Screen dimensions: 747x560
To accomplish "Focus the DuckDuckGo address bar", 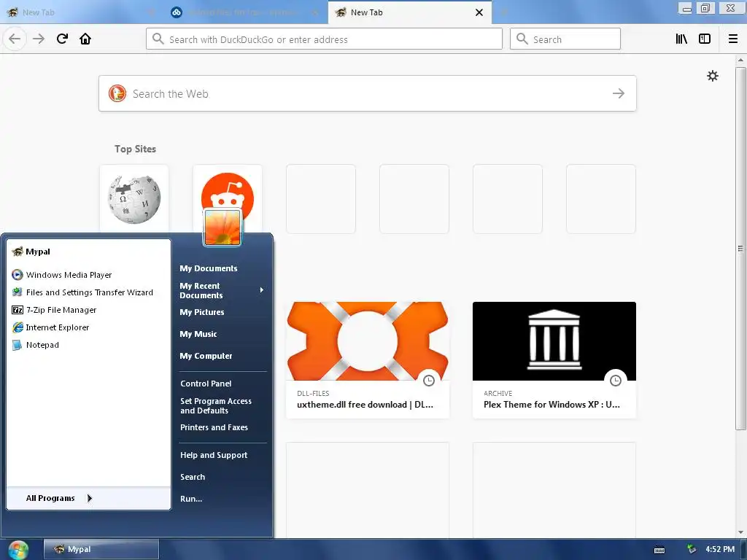I will coord(324,39).
